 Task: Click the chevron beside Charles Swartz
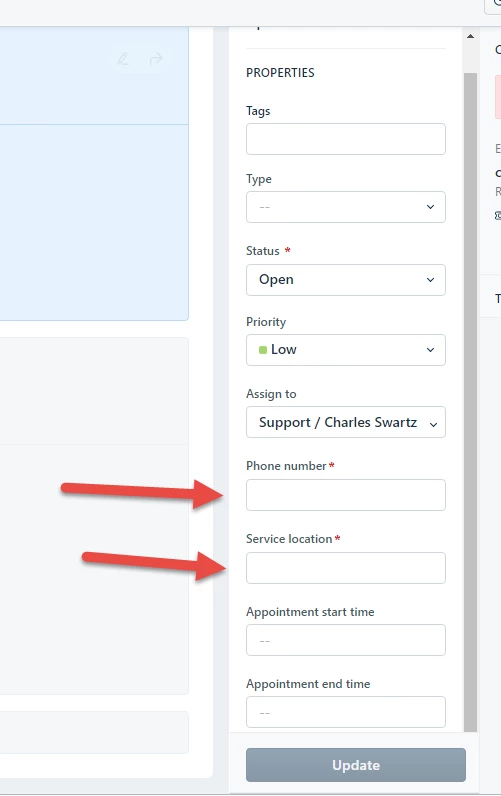433,424
